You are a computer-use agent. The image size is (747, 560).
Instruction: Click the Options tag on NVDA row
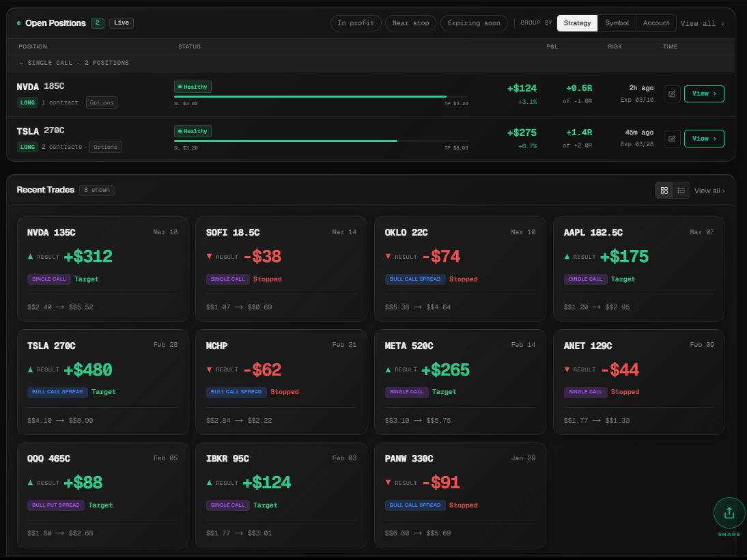(102, 102)
